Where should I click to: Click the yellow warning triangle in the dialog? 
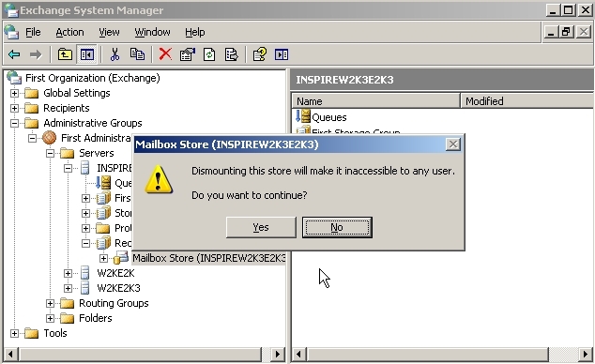click(159, 179)
